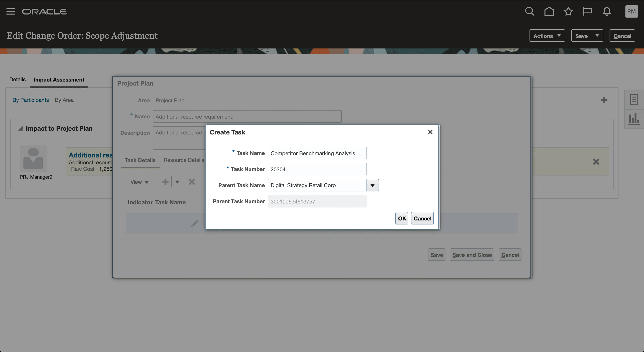Image resolution: width=644 pixels, height=352 pixels.
Task: Open the Actions dropdown menu
Action: (547, 36)
